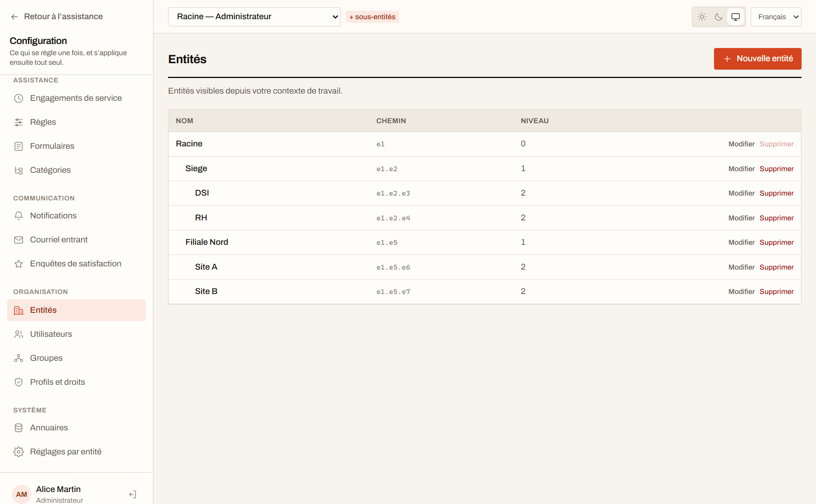Select system theme with monitor icon
This screenshot has height=504, width=816.
[736, 17]
